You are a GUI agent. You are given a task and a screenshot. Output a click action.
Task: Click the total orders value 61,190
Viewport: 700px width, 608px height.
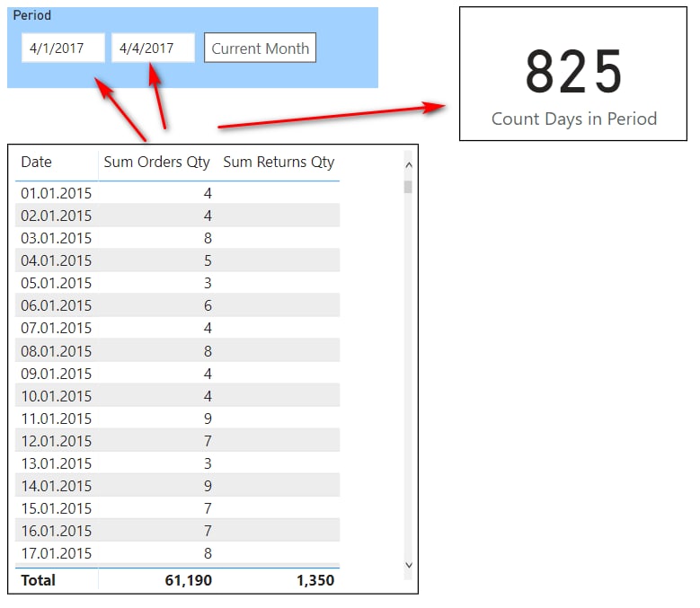189,580
